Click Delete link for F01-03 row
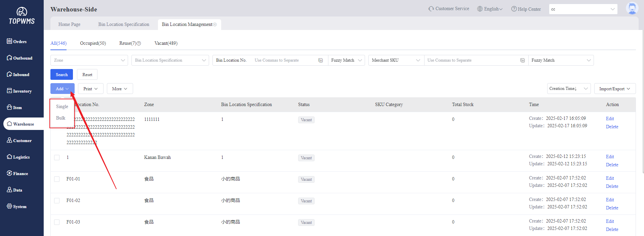 [x=612, y=229]
